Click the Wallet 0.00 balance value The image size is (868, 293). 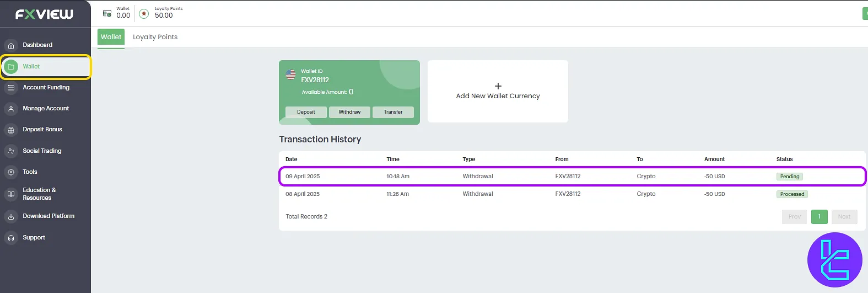(123, 15)
